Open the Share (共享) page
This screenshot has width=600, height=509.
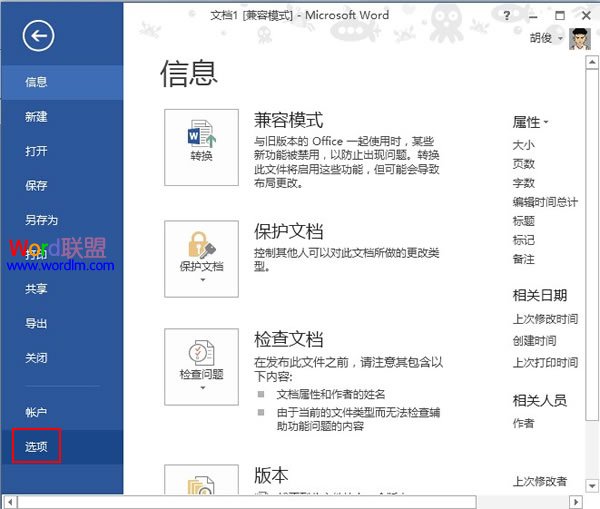(x=36, y=288)
